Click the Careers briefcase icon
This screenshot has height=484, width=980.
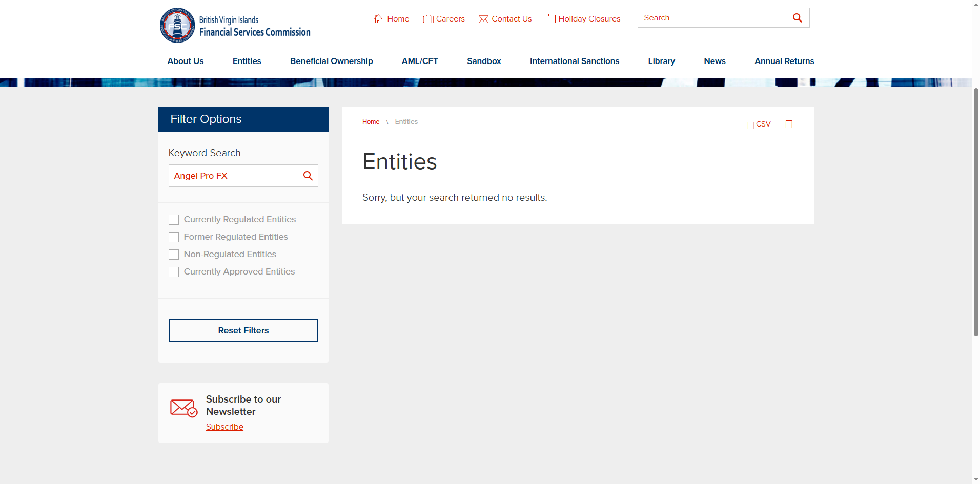pyautogui.click(x=428, y=19)
